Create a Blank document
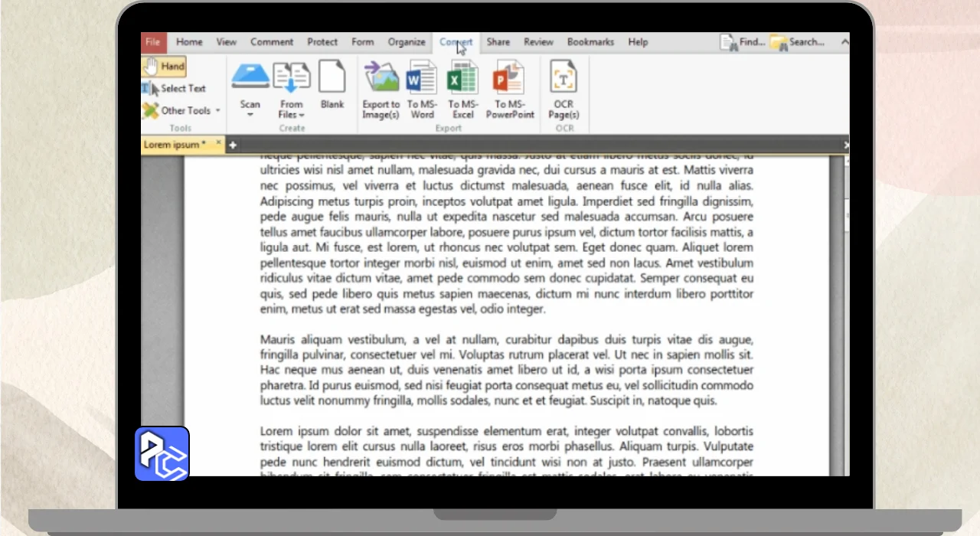980x536 pixels. pos(332,85)
